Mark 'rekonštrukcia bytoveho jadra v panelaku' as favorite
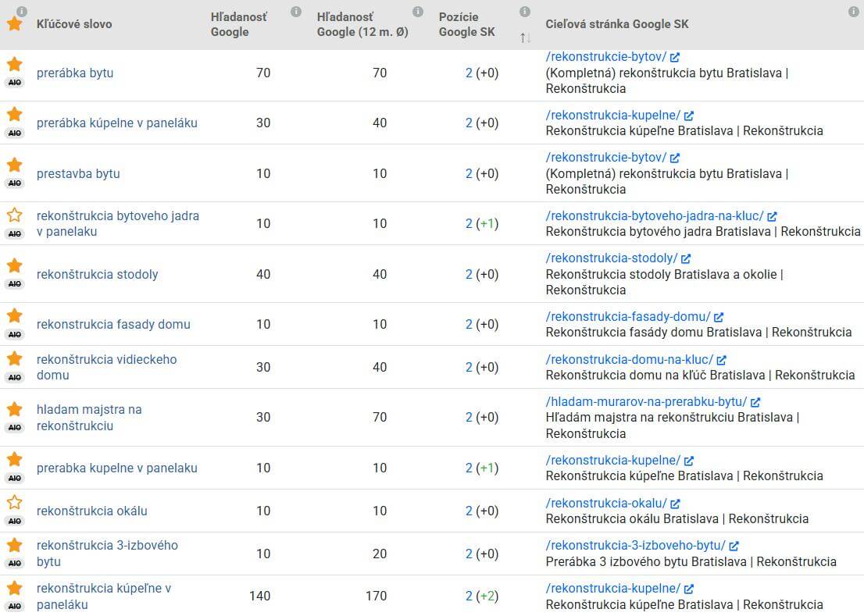This screenshot has width=864, height=616. [x=14, y=215]
